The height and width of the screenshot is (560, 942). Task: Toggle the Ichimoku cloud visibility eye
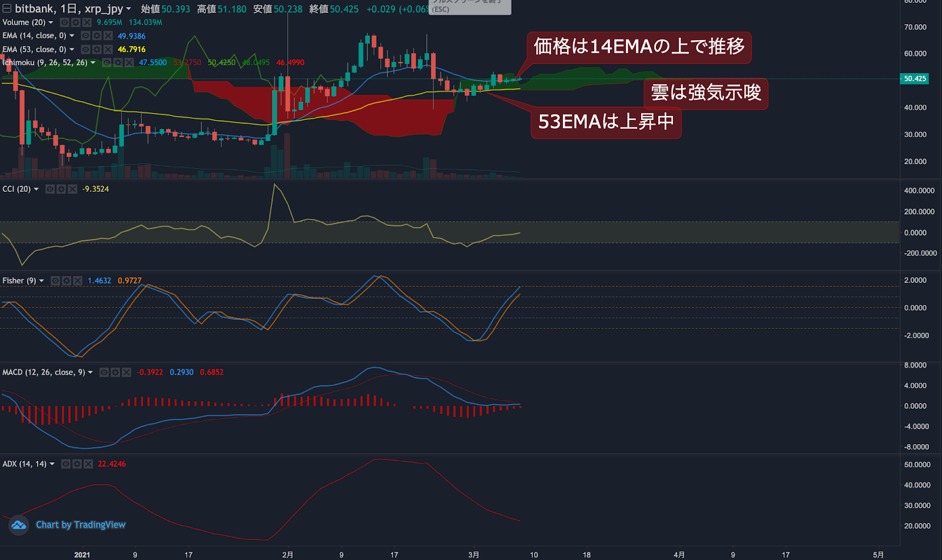click(x=107, y=62)
